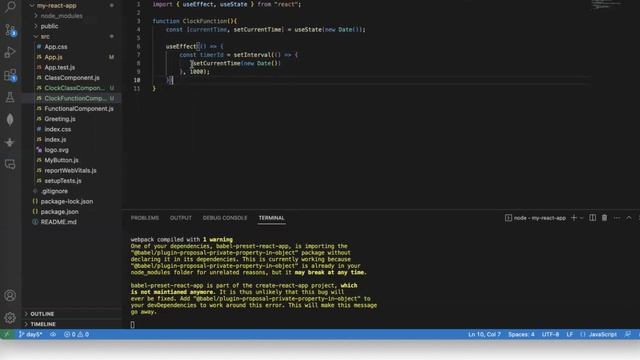Place cursor on setCurrentTime call line
This screenshot has width=640, height=360.
point(237,63)
